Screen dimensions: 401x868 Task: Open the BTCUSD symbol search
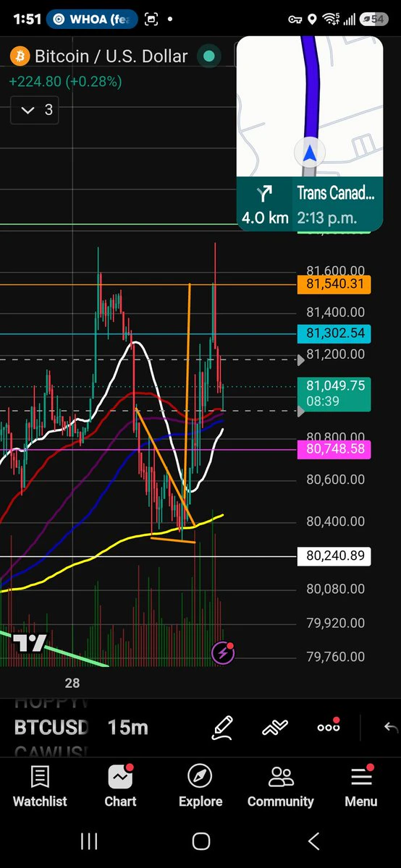(51, 727)
